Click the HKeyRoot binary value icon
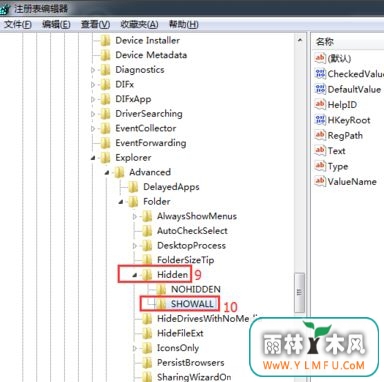384x382 pixels. 320,120
